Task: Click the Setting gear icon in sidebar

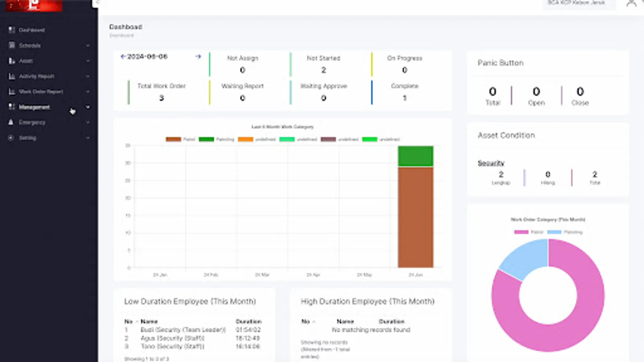Action: [11, 138]
